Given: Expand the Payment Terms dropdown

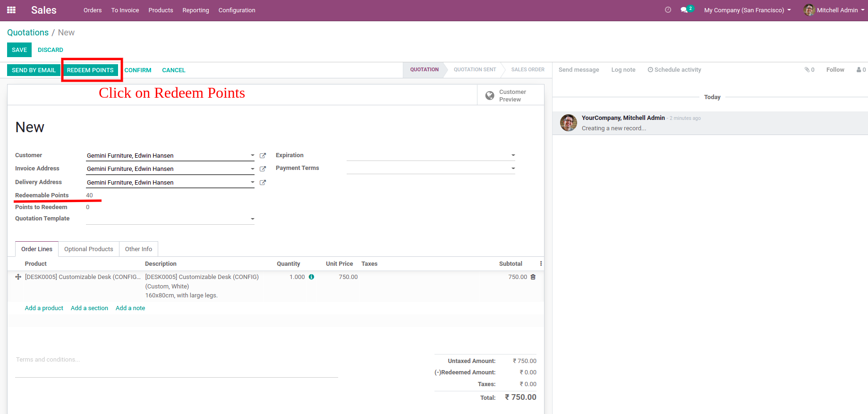Looking at the screenshot, I should (x=513, y=169).
